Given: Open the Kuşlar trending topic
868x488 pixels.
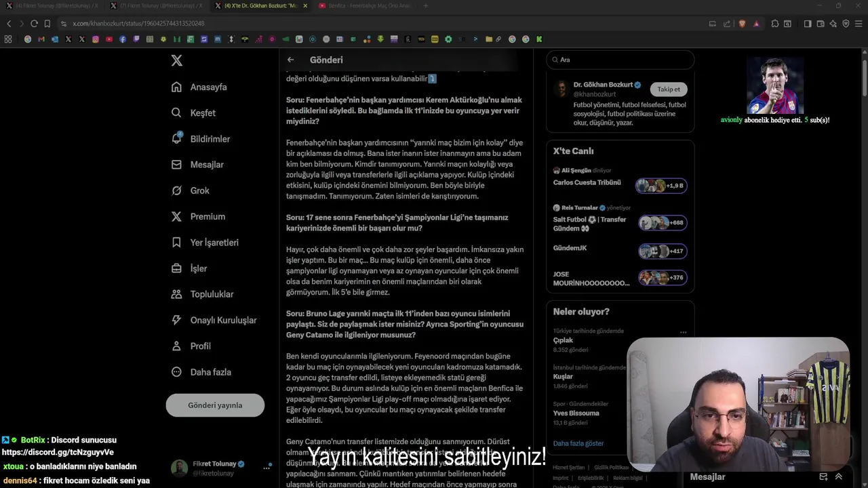Looking at the screenshot, I should click(563, 376).
